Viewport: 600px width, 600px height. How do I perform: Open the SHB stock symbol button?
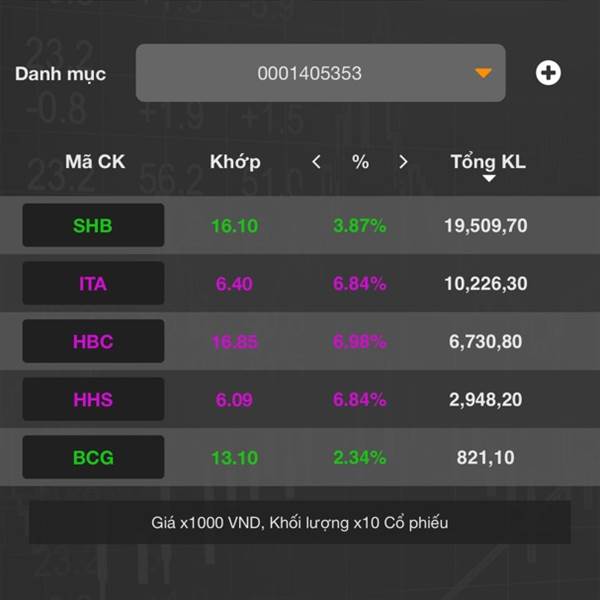[93, 225]
